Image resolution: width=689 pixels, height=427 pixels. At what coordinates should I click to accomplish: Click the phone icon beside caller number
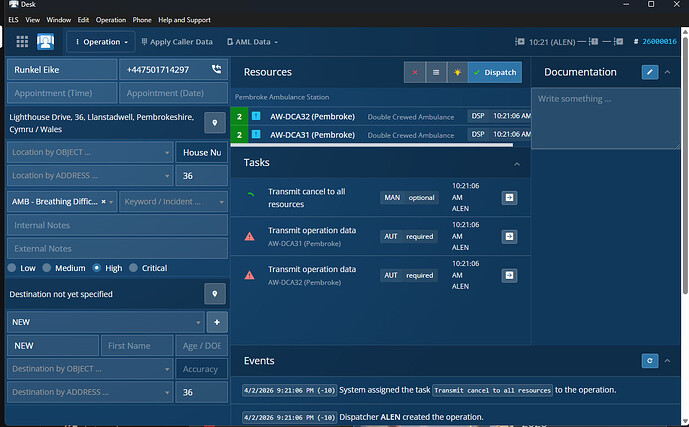(x=217, y=70)
